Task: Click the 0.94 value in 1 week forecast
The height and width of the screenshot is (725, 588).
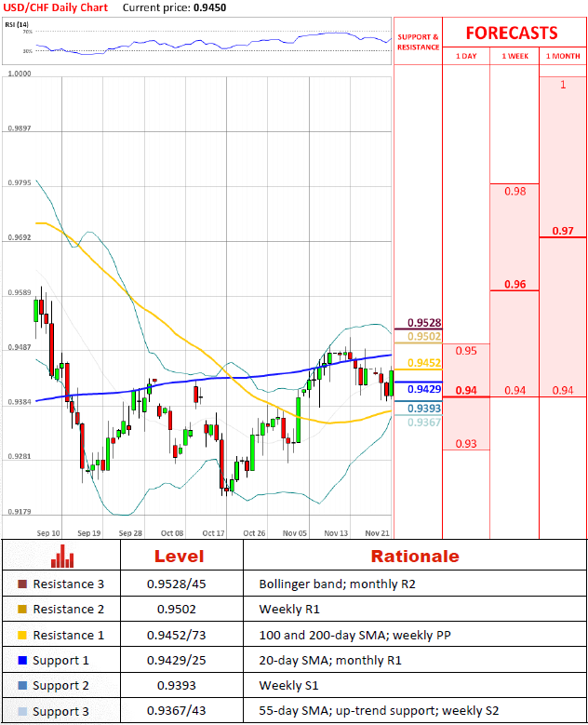Action: click(514, 390)
